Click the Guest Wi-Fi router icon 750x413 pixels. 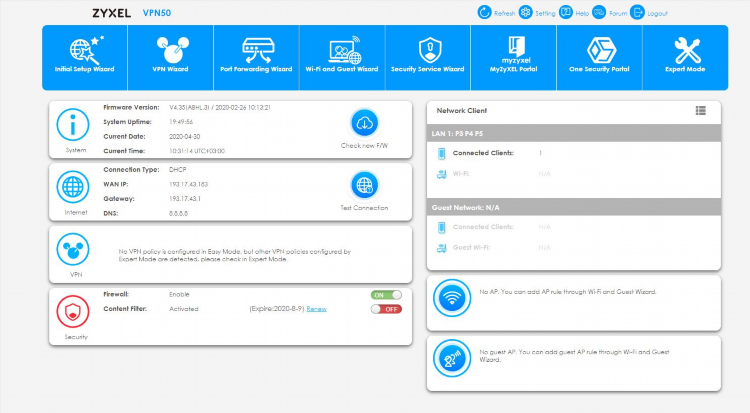click(441, 248)
